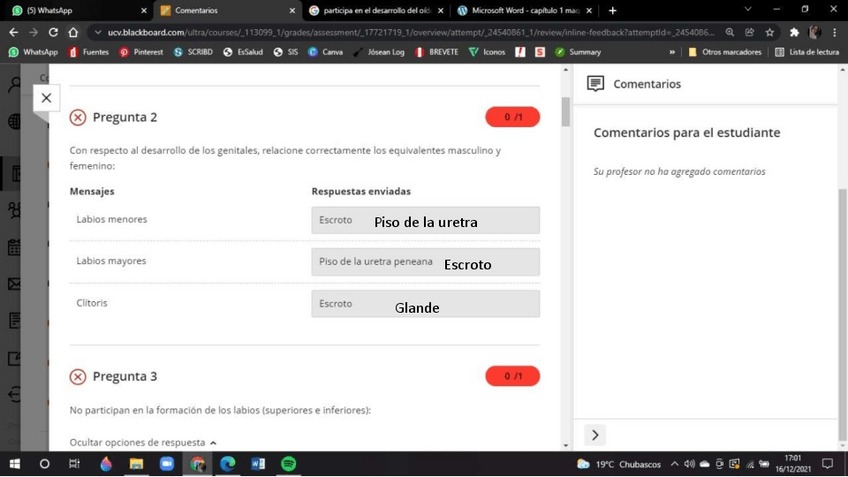Open Cortana search circle in taskbar

(44, 464)
